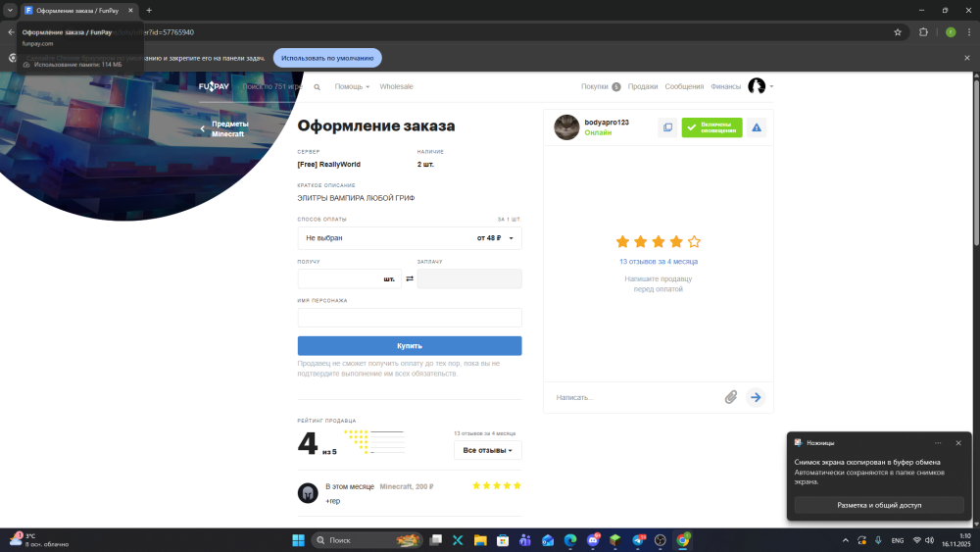Open the Chrome extensions puzzle icon
Viewport: 980px width, 552px height.
(923, 32)
